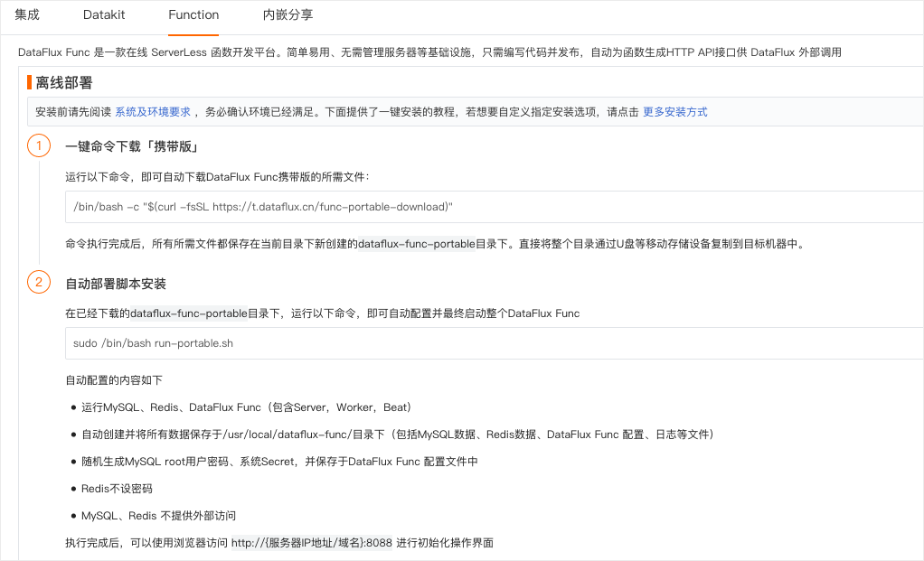Click the bullet Redis不设密码
This screenshot has width=924, height=561.
[117, 489]
